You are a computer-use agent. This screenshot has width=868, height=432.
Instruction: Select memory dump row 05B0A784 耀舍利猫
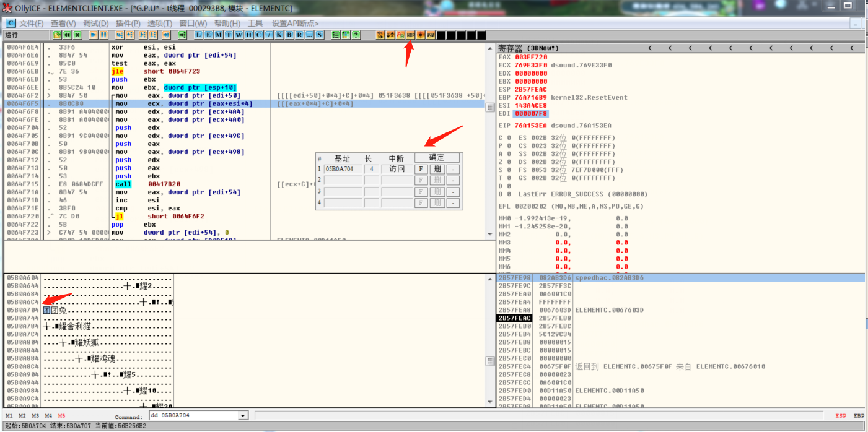tap(89, 326)
